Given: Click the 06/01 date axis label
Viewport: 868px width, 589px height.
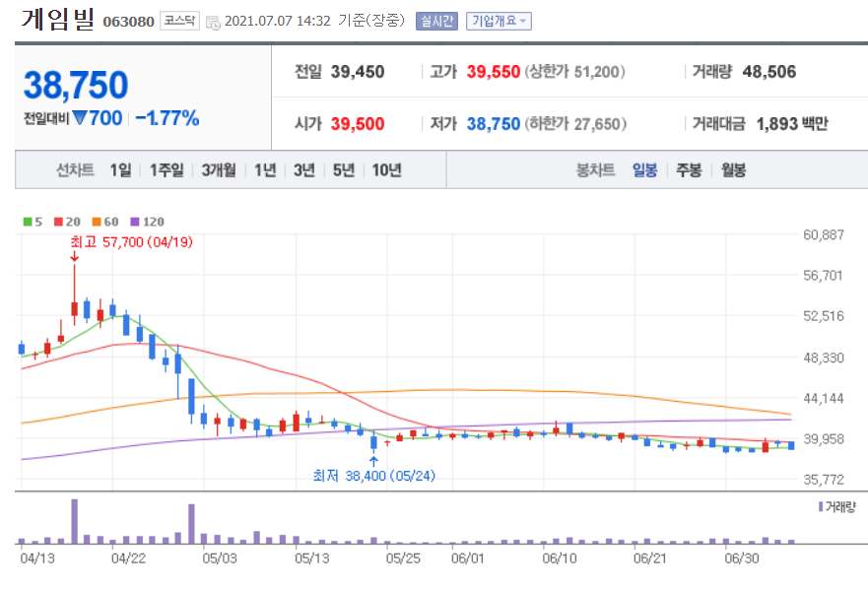Looking at the screenshot, I should (x=468, y=558).
